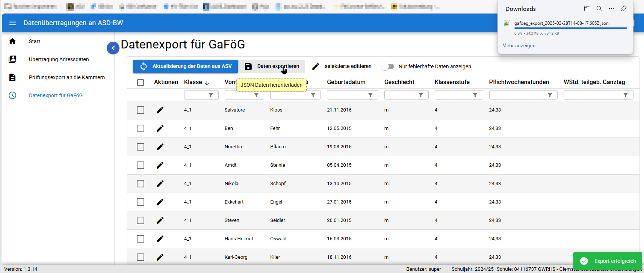Sort by the Klasse column arrow
The width and height of the screenshot is (644, 273).
(x=207, y=83)
